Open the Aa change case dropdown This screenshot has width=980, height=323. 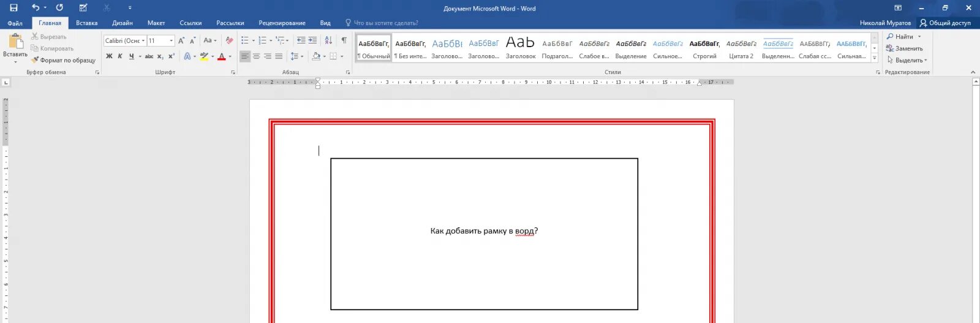210,40
